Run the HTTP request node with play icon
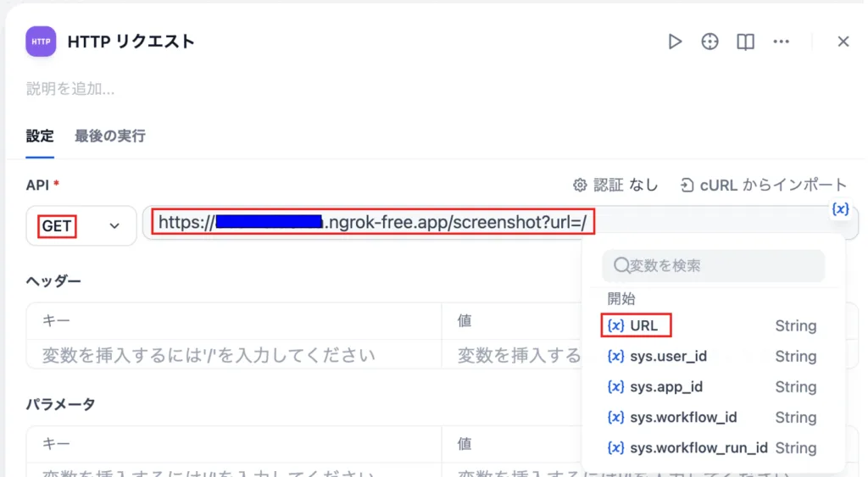The width and height of the screenshot is (868, 477). tap(675, 42)
